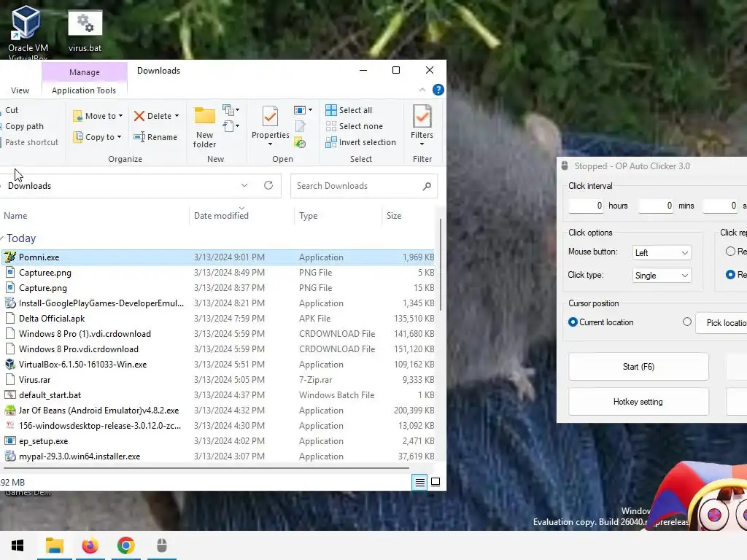Click the hours interval input field
Image resolution: width=747 pixels, height=560 pixels.
(x=586, y=206)
